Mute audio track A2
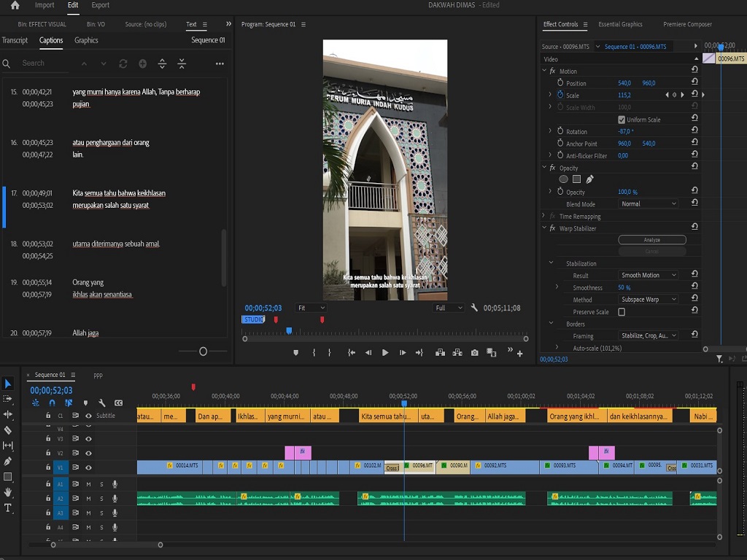The height and width of the screenshot is (560, 747). pos(88,499)
